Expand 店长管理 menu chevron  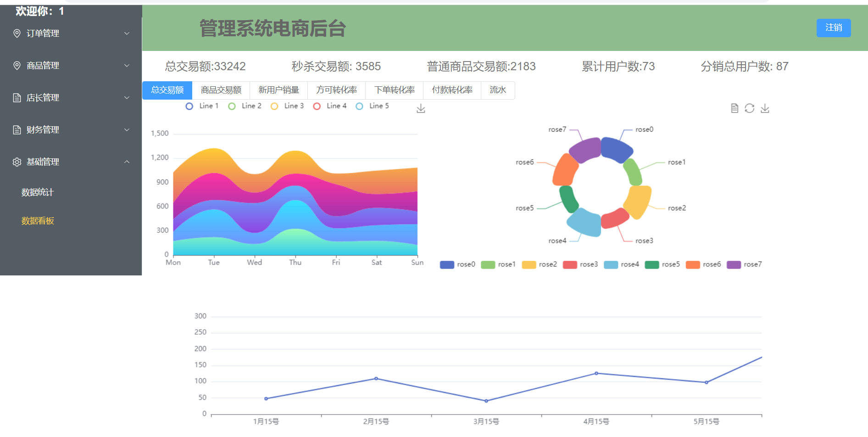coord(127,98)
